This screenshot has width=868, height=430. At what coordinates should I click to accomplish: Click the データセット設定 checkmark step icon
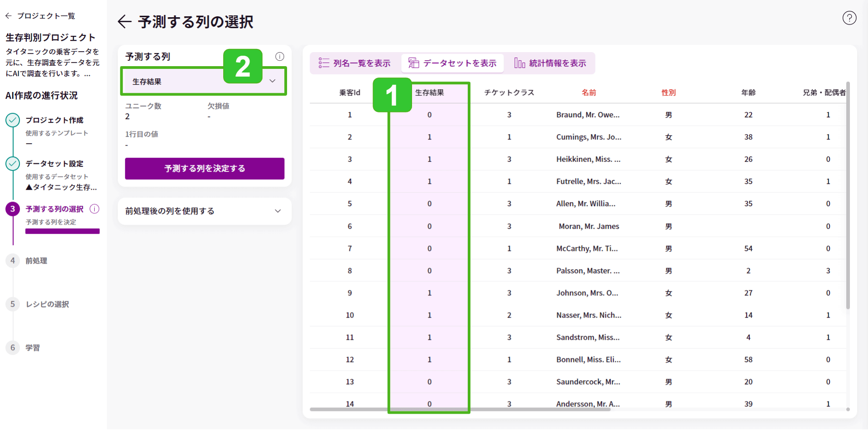click(13, 164)
